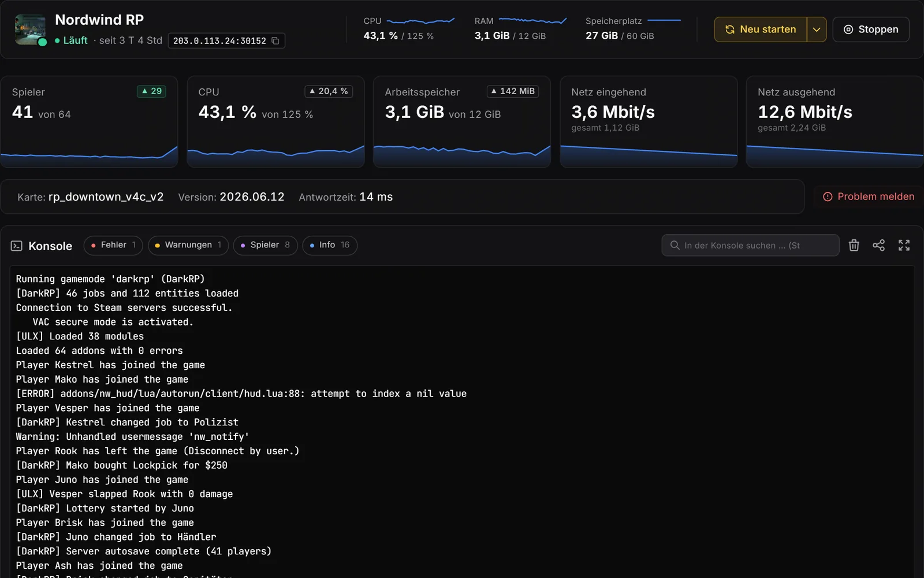
Task: Select the Lottery started by Juno line
Action: pos(105,509)
